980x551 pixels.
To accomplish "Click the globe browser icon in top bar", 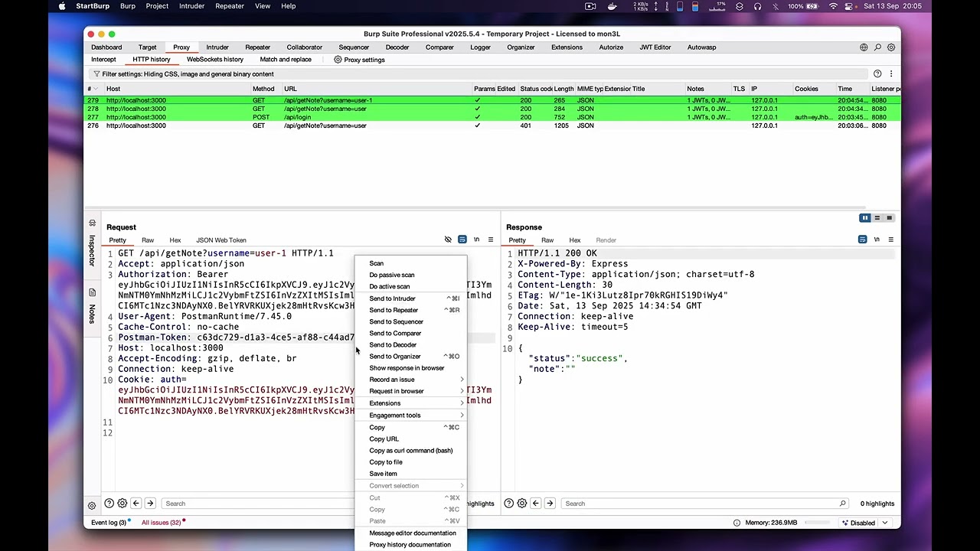I will tap(864, 47).
